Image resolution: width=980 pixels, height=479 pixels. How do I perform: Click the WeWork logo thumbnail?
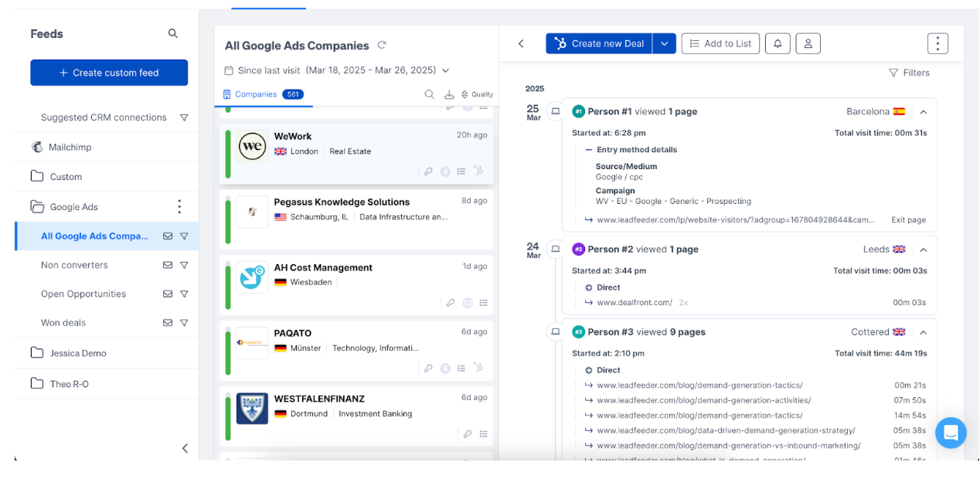click(252, 146)
